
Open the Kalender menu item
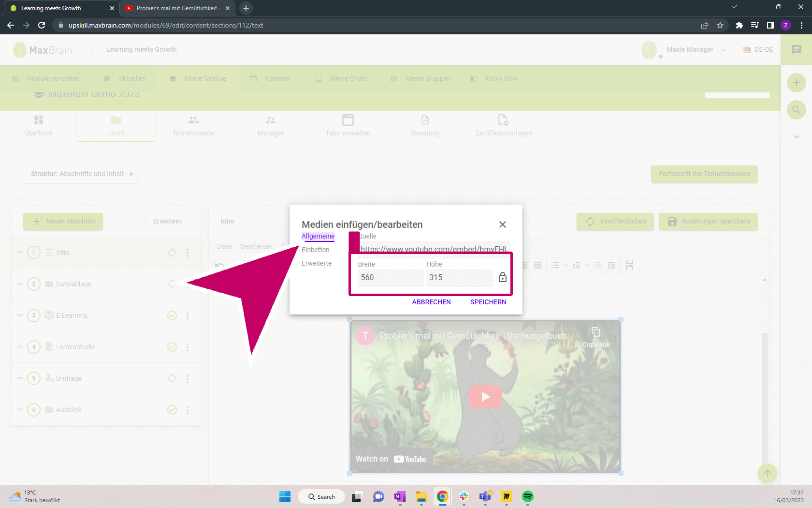[271, 79]
